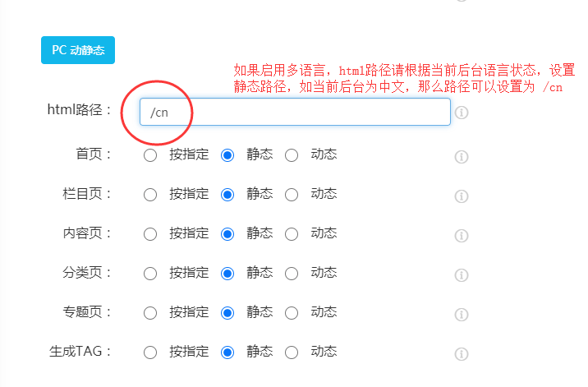Set 内容页 to 动态
The image size is (588, 387).
pos(292,233)
